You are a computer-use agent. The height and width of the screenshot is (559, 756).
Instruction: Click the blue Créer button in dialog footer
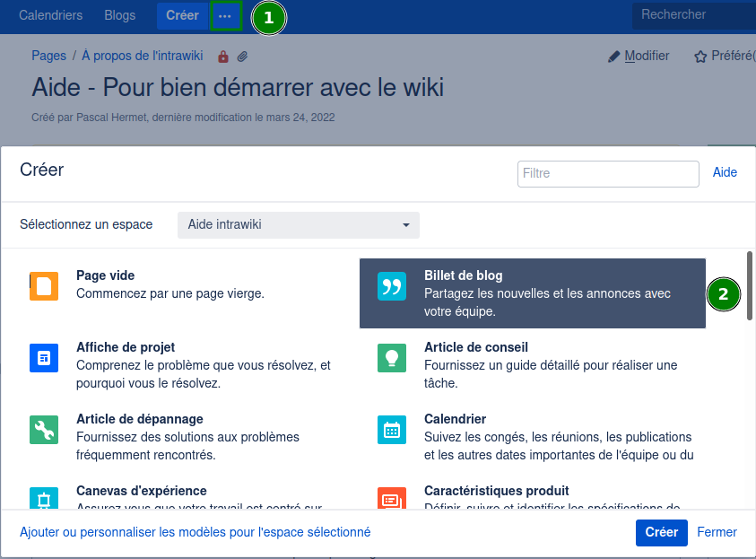[x=662, y=532]
